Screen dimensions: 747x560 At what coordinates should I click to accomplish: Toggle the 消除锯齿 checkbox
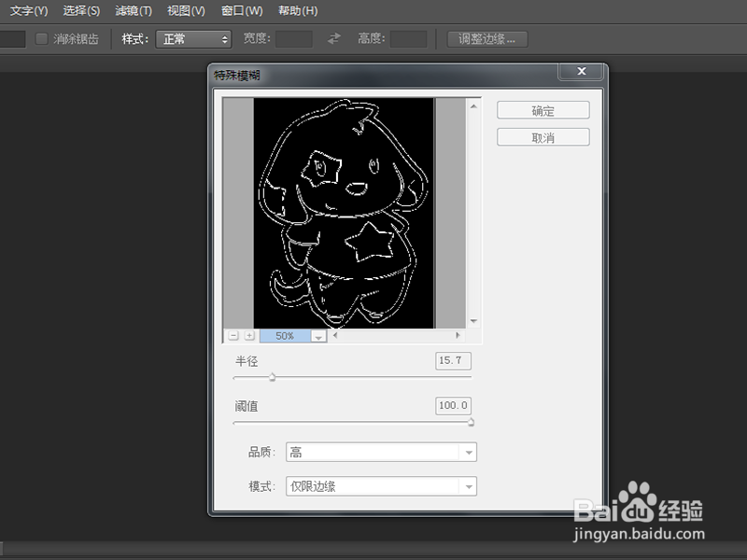click(41, 38)
